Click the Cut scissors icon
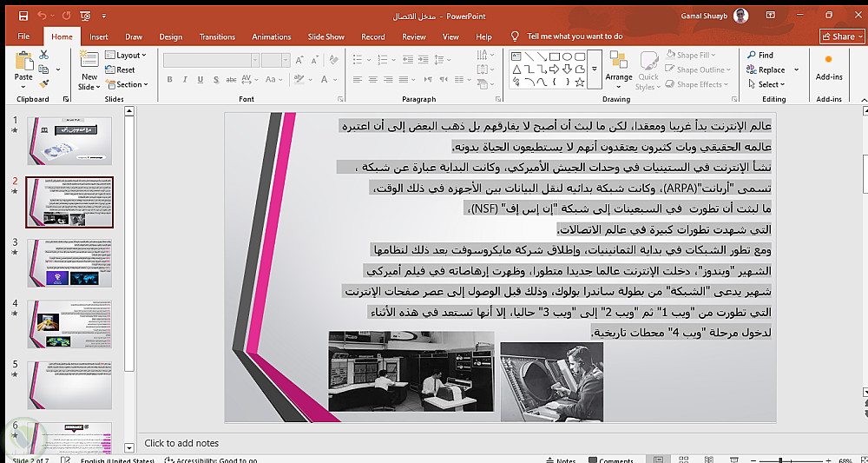Screen dimensions: 868x463 tap(43, 55)
